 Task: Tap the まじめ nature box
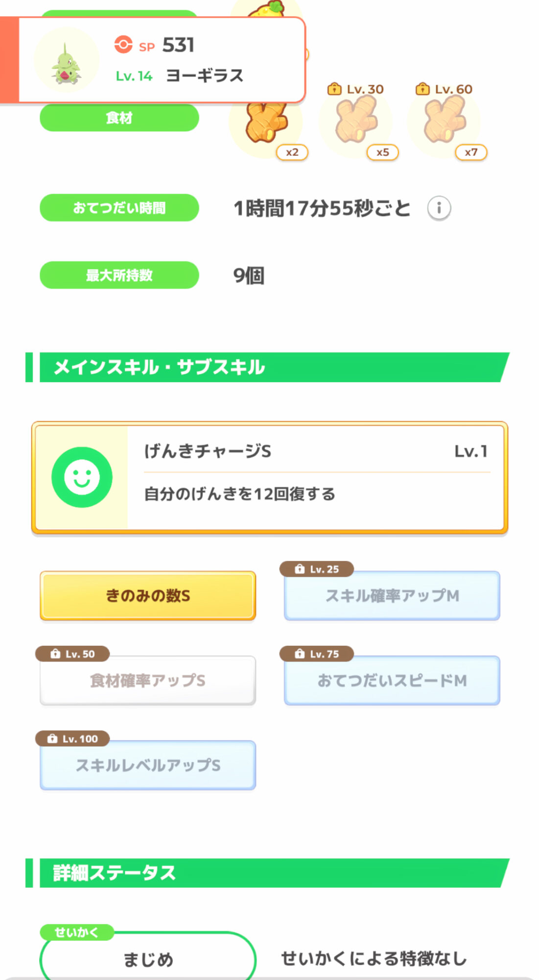pyautogui.click(x=148, y=959)
